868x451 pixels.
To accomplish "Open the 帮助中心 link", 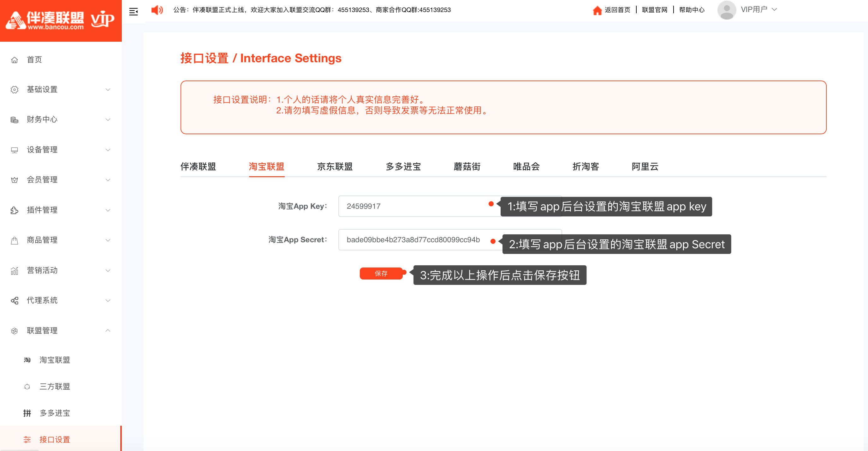I will [x=692, y=10].
